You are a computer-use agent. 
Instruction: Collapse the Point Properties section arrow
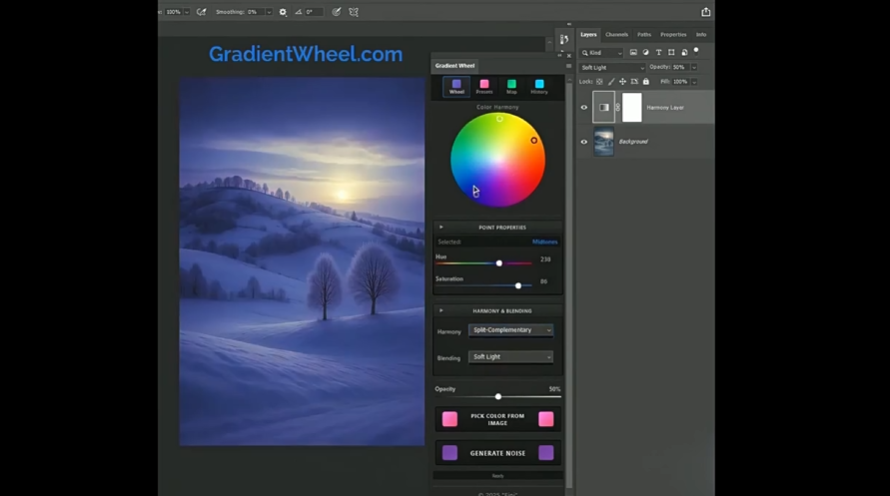(x=441, y=227)
